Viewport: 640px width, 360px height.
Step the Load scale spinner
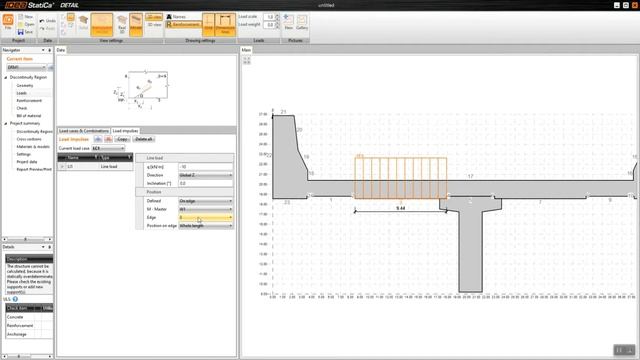tap(278, 17)
